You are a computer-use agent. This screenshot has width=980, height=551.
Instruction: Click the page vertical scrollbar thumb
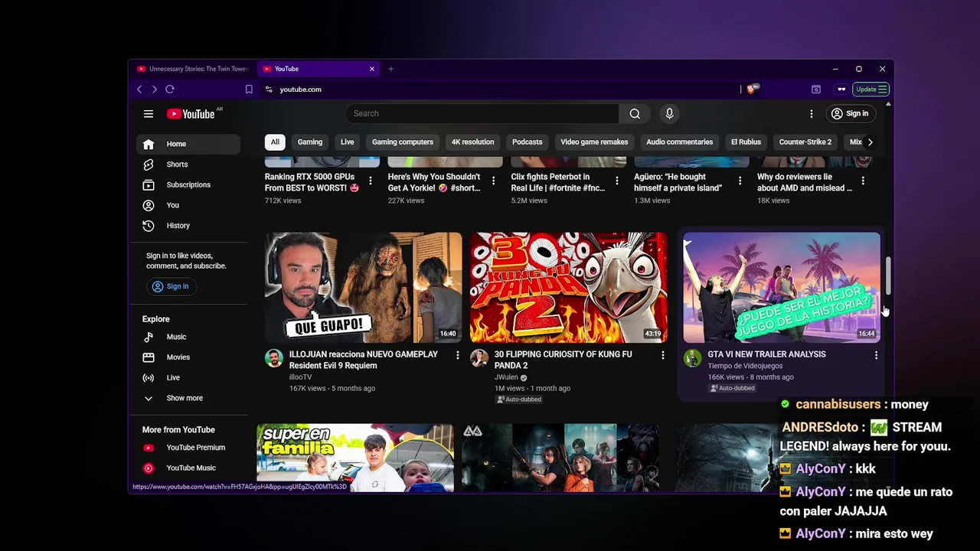pos(888,275)
